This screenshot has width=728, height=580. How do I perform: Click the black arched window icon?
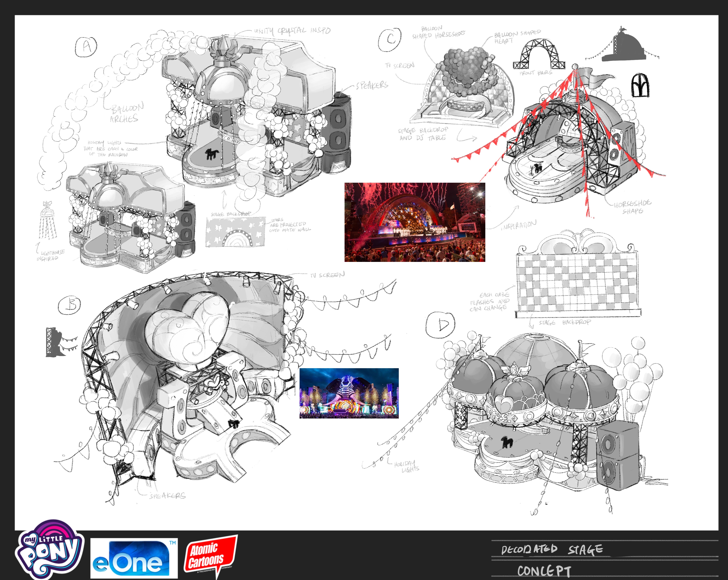tap(640, 85)
